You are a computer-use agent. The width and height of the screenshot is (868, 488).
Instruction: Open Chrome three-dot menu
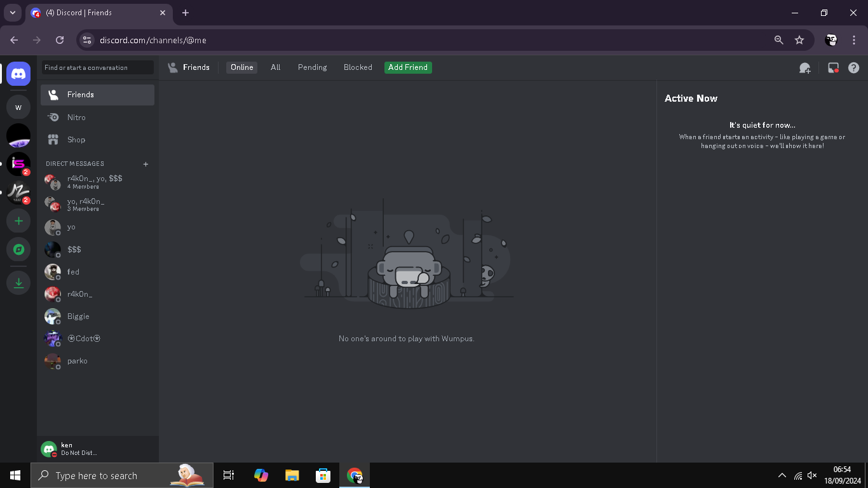(x=854, y=40)
